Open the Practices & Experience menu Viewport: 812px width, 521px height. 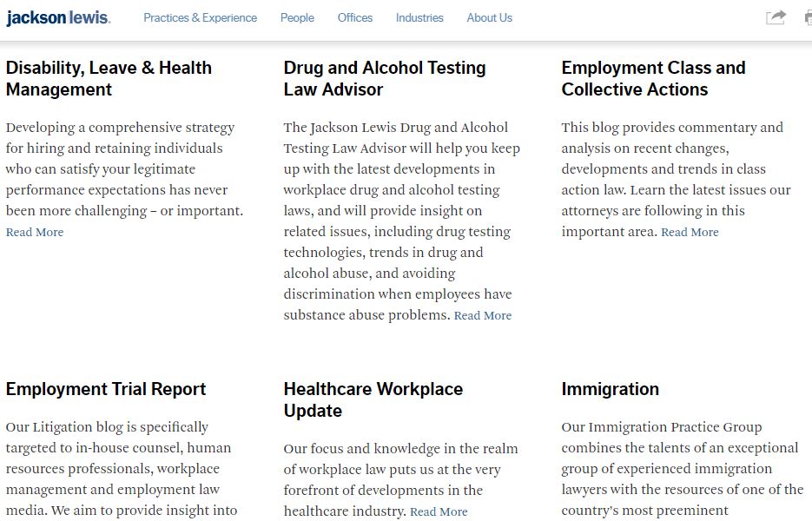(200, 17)
